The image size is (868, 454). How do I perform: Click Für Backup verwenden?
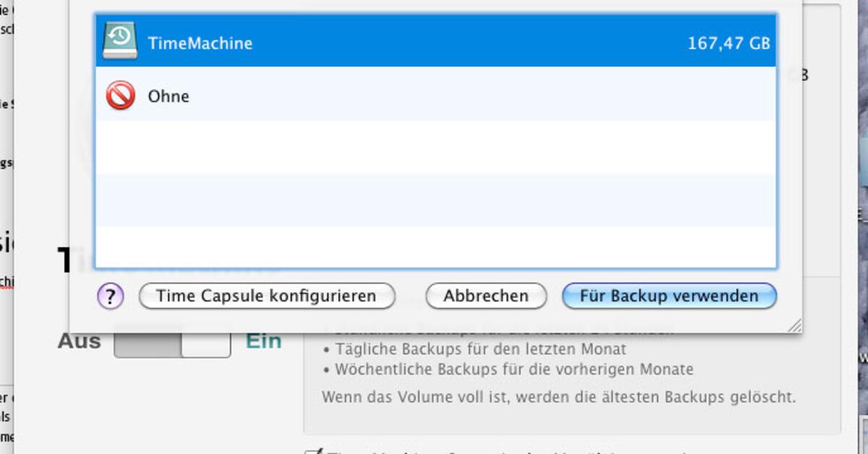[670, 296]
